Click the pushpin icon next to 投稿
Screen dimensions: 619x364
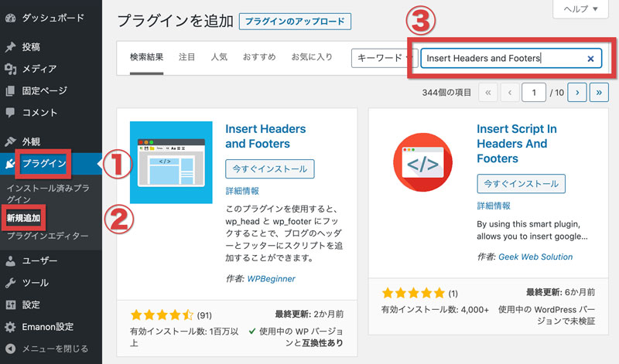point(11,47)
